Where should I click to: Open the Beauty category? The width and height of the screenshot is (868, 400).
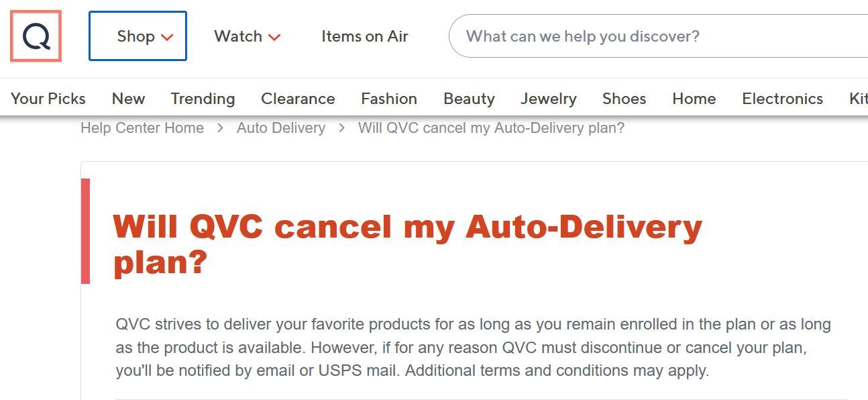coord(468,98)
